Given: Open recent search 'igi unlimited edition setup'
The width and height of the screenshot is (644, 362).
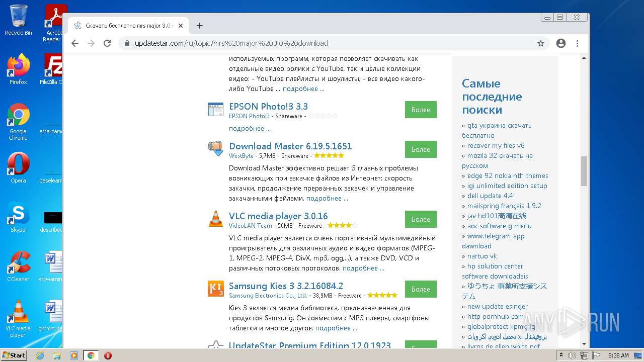Looking at the screenshot, I should pos(507,186).
